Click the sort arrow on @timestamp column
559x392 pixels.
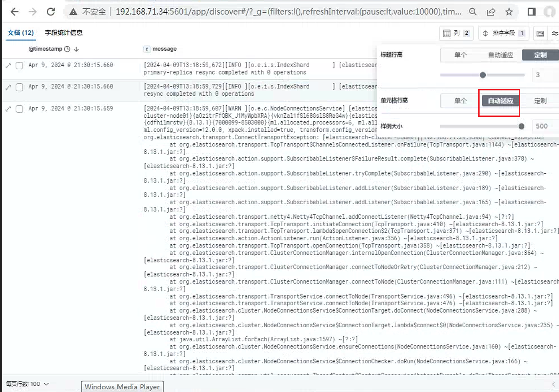pyautogui.click(x=76, y=49)
